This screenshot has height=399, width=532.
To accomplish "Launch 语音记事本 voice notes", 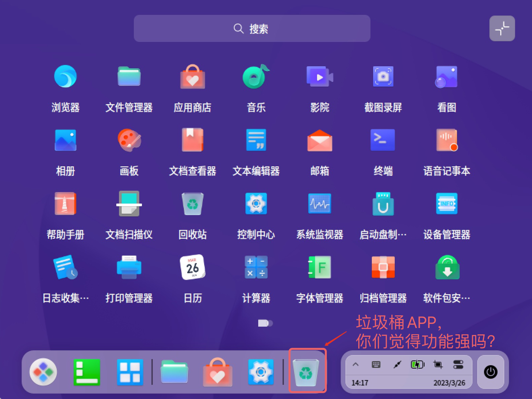I will tap(446, 140).
